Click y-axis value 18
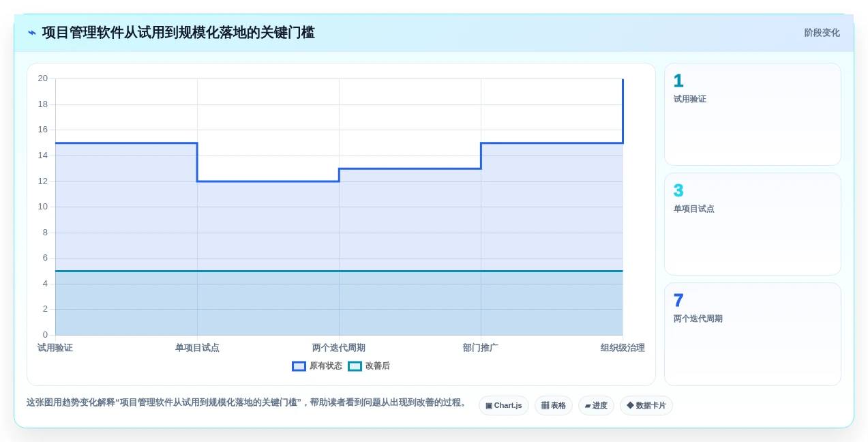Screen dimensions: 868x442 (x=43, y=104)
